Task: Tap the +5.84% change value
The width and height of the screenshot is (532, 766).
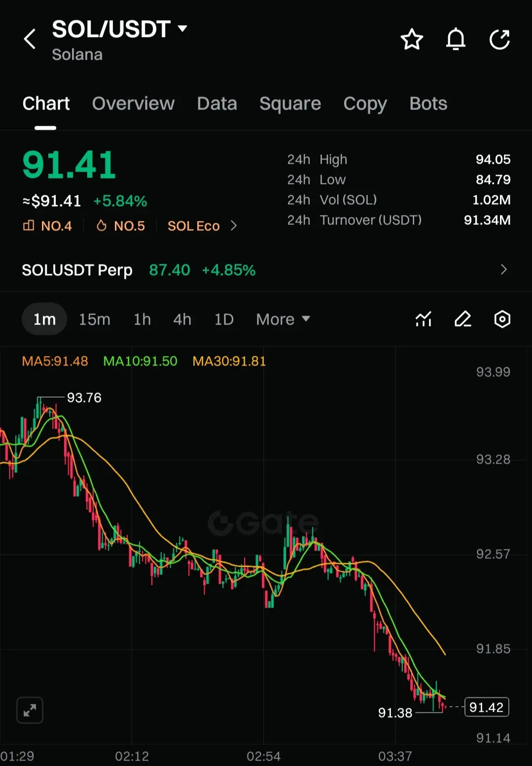Action: (x=120, y=201)
